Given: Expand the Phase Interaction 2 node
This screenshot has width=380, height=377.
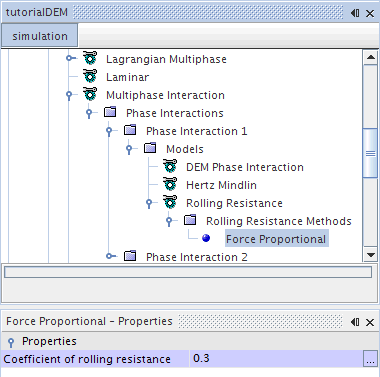Looking at the screenshot, I should tap(109, 256).
